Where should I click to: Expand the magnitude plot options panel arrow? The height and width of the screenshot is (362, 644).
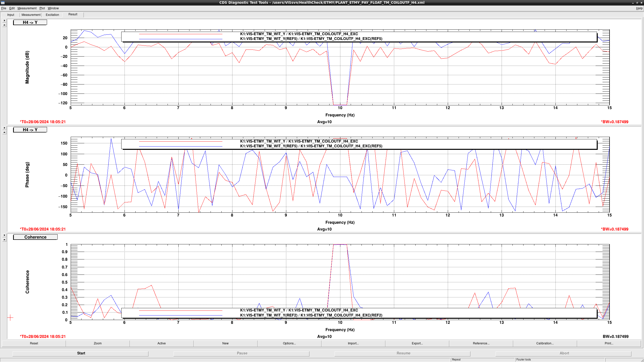pos(4,21)
